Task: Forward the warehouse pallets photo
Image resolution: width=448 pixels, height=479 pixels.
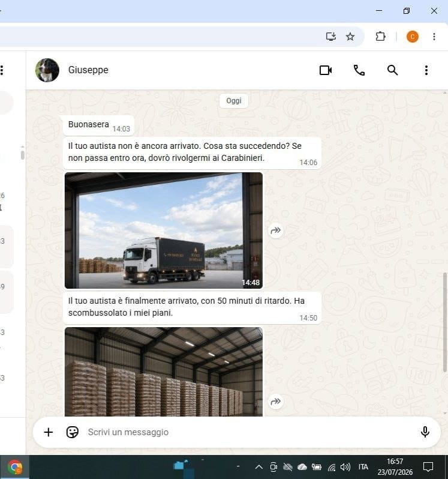Action: (x=275, y=402)
